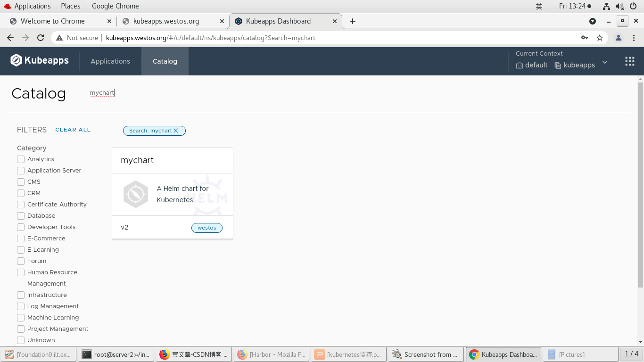Check the CRM category filter
Image resolution: width=644 pixels, height=362 pixels.
[x=21, y=193]
